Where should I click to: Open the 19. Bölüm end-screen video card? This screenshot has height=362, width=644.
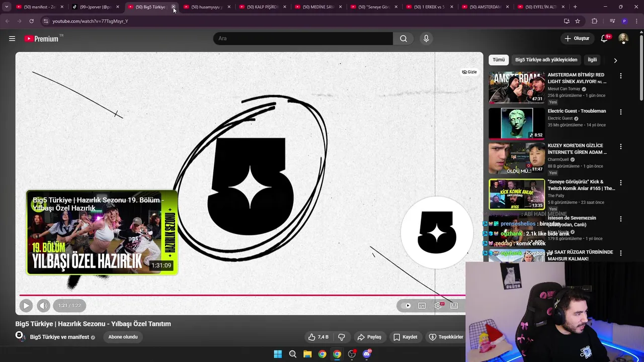[x=102, y=232]
